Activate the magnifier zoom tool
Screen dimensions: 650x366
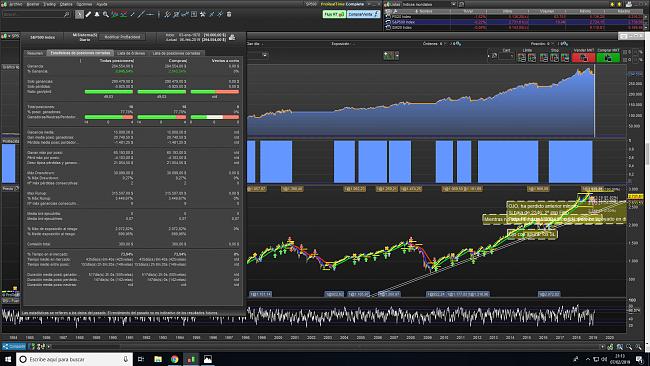click(x=106, y=15)
